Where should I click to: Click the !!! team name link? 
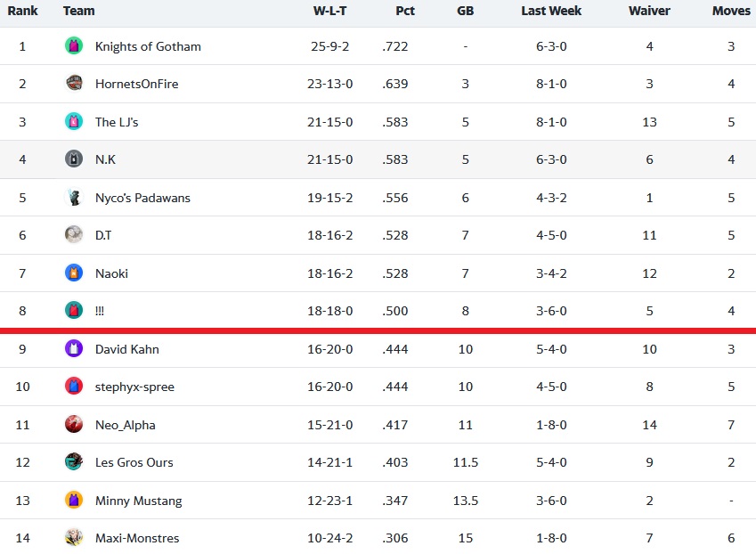click(x=100, y=311)
